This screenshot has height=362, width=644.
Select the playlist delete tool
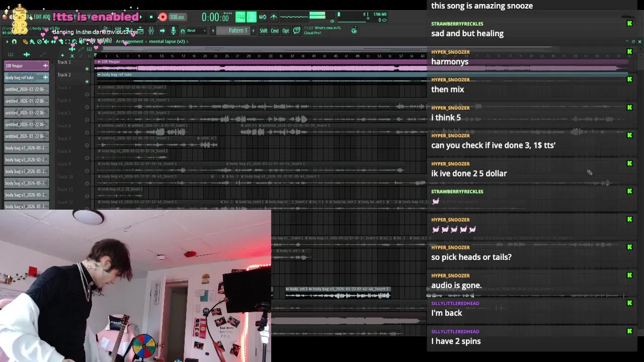(x=39, y=41)
